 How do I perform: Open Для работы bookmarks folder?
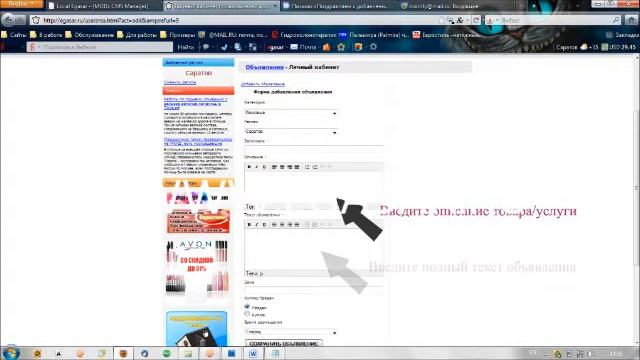(x=137, y=35)
